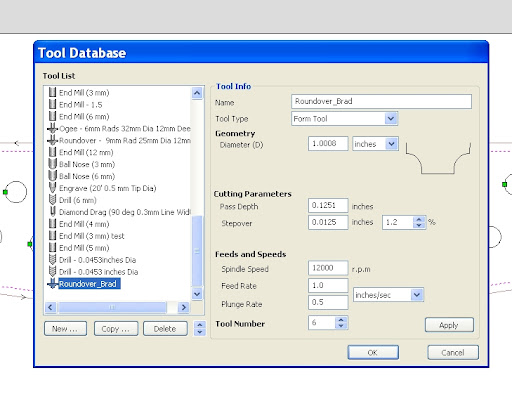Delete the selected tool

[165, 329]
